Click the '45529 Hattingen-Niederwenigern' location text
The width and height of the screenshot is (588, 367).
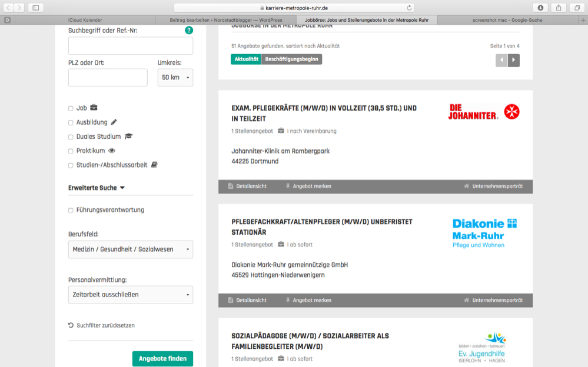pos(278,275)
